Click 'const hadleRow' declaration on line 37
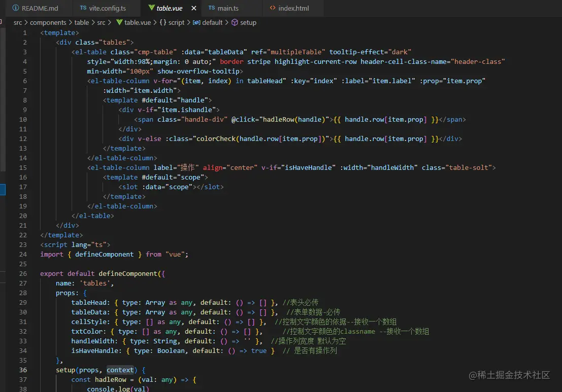 pos(98,379)
